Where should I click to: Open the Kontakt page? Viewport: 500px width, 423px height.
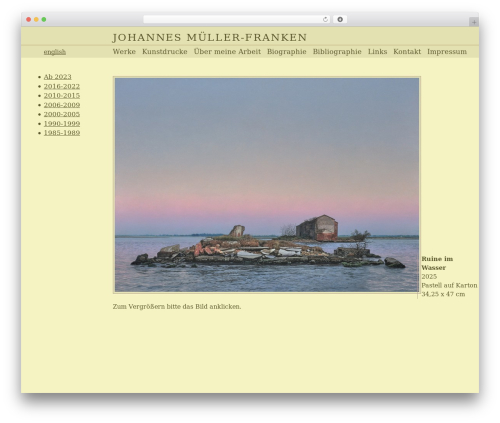tap(407, 52)
